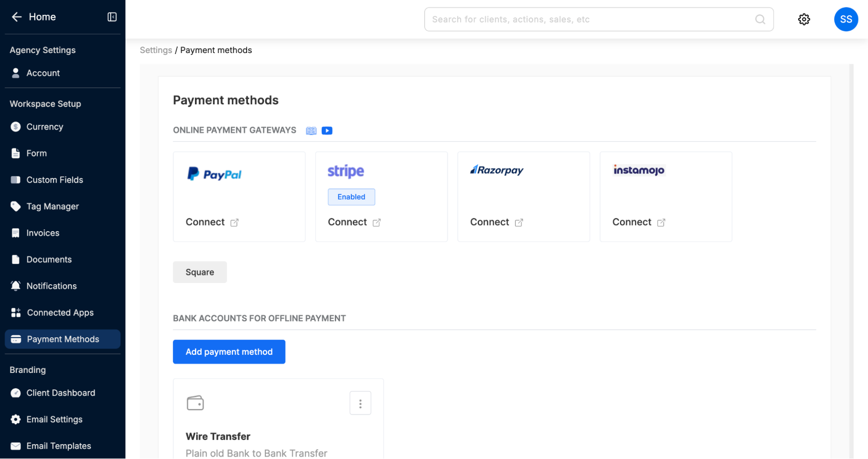The height and width of the screenshot is (459, 868).
Task: Click the search magnifier icon
Action: click(x=760, y=19)
